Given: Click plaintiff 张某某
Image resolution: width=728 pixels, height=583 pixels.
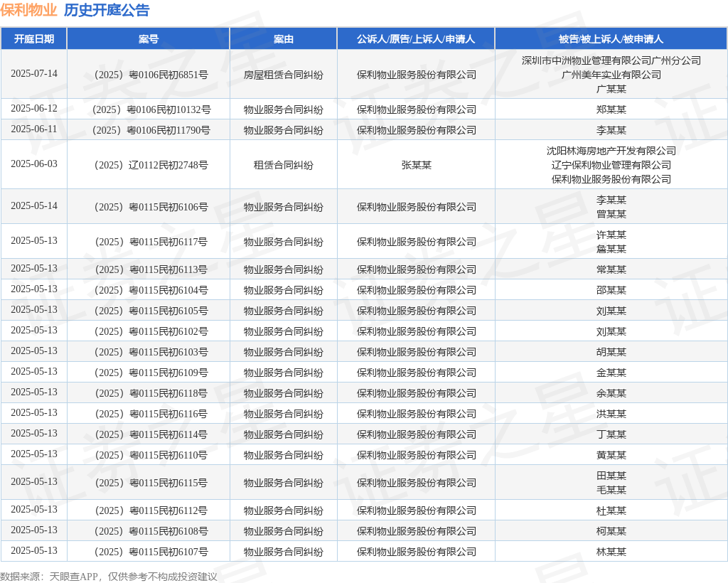Looking at the screenshot, I should [x=416, y=165].
